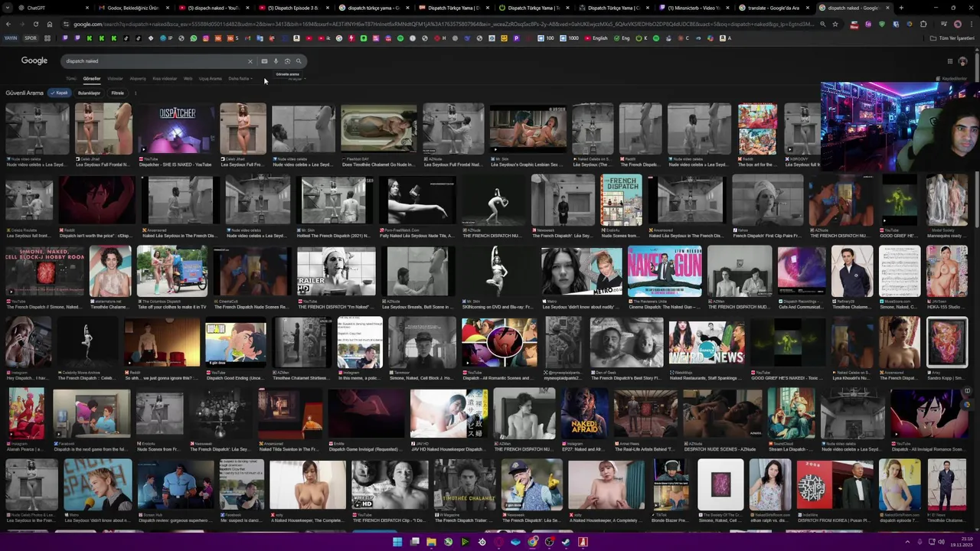Open the French Dispatch poster thumbnail
This screenshot has width=980, height=551.
point(621,201)
